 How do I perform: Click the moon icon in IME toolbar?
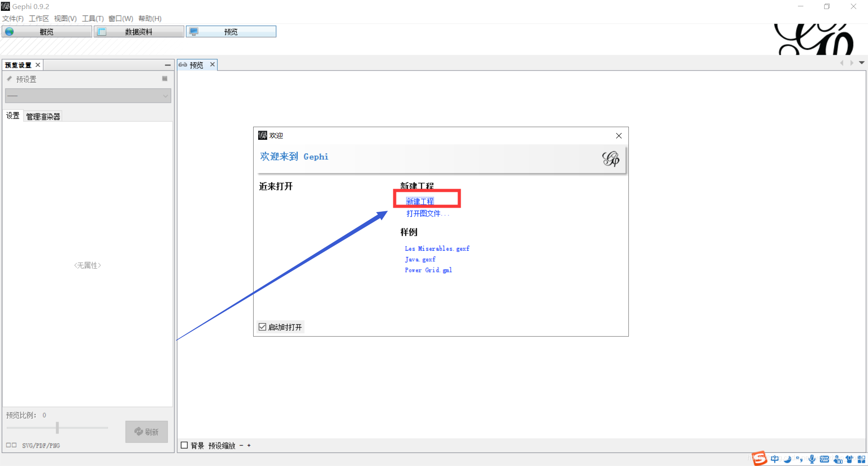point(788,459)
